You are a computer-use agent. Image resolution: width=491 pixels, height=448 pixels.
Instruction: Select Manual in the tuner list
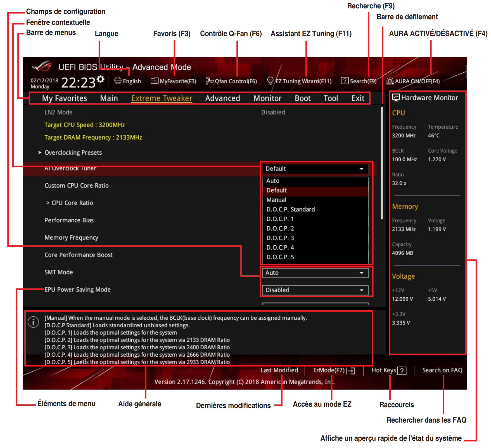click(315, 200)
